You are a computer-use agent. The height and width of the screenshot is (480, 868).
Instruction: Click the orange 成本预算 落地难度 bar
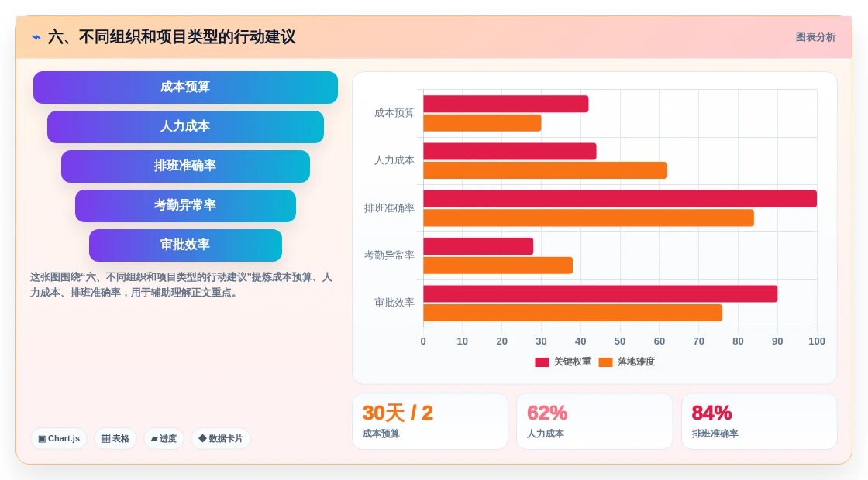482,123
